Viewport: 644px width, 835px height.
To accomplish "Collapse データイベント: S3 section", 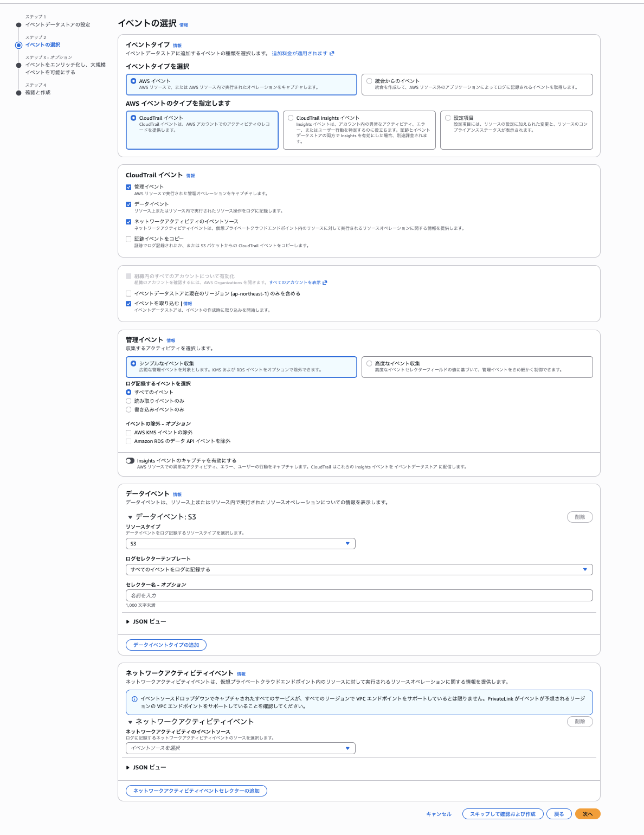I will [x=130, y=517].
